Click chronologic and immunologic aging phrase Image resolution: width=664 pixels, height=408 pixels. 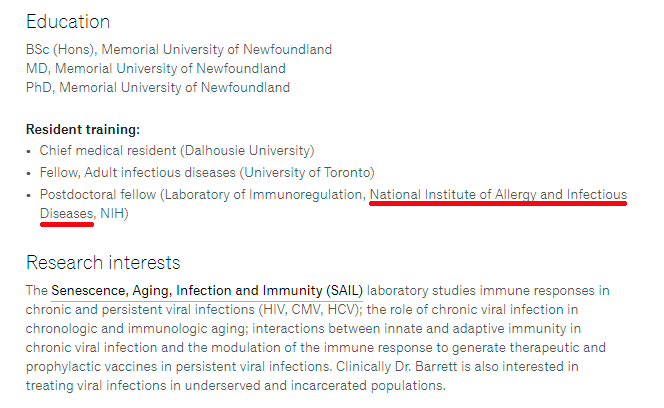click(x=136, y=329)
